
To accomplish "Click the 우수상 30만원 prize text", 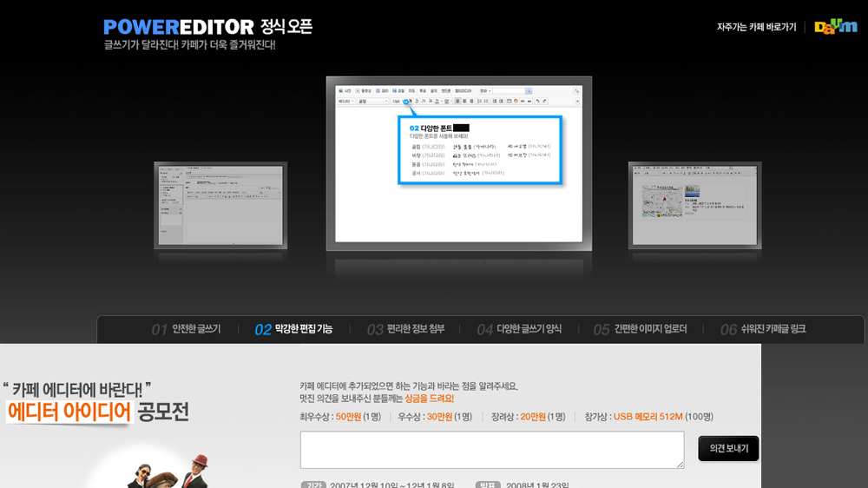I will click(x=435, y=417).
